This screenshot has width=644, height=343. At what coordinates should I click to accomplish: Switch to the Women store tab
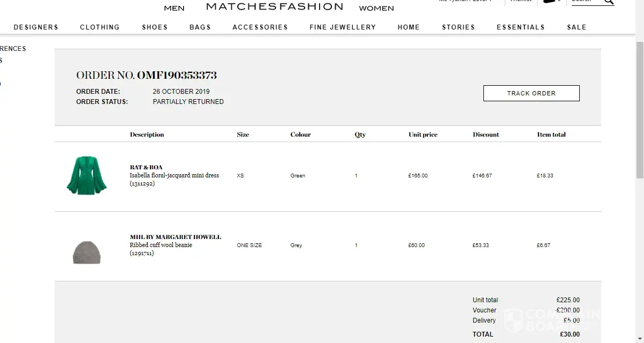point(376,8)
